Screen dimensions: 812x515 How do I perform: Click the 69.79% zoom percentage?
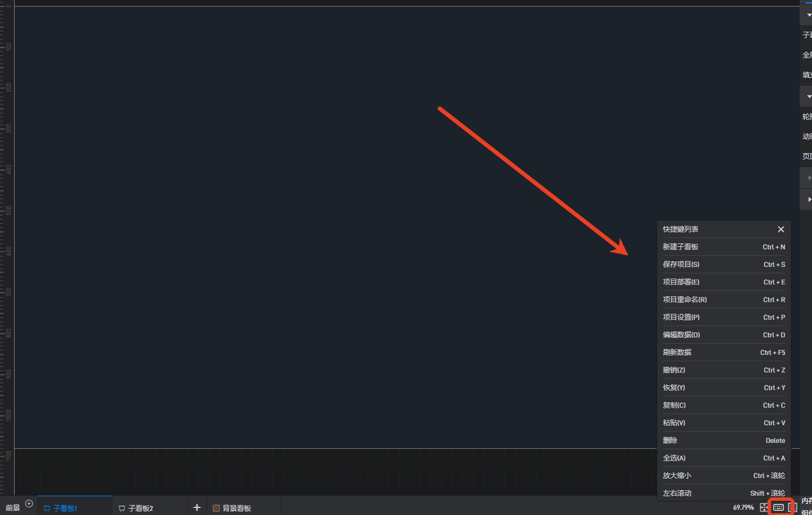click(x=743, y=507)
